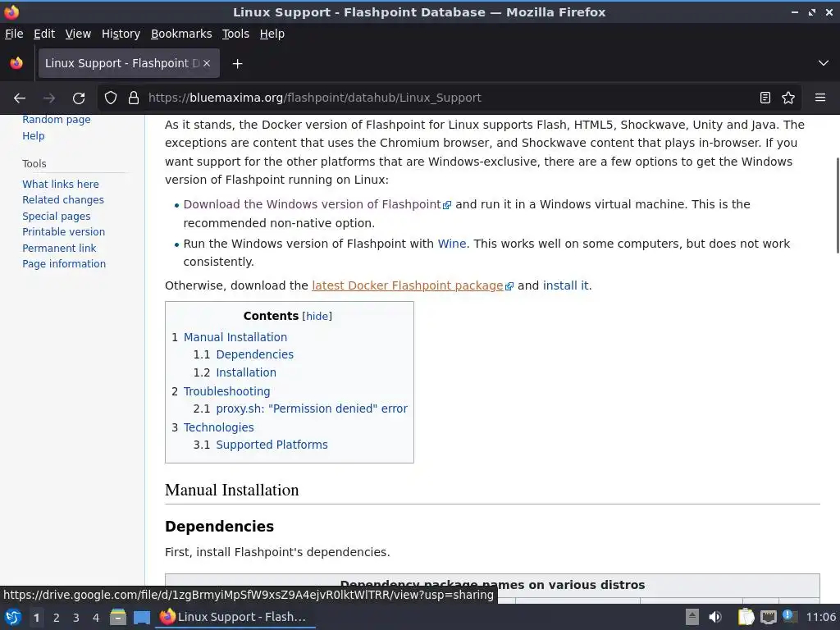Select the Firefox window in the taskbar
840x630 pixels.
(235, 617)
